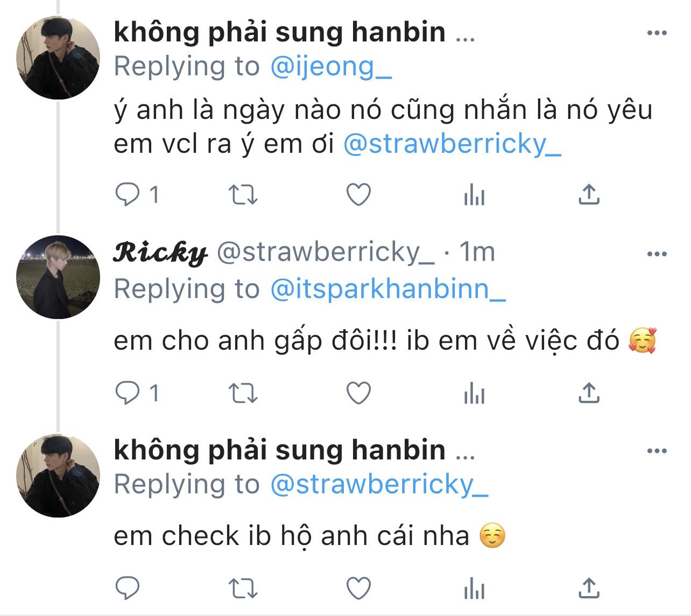Open @itsparkhanbinn_ mention in Ricky's reply

(x=387, y=289)
